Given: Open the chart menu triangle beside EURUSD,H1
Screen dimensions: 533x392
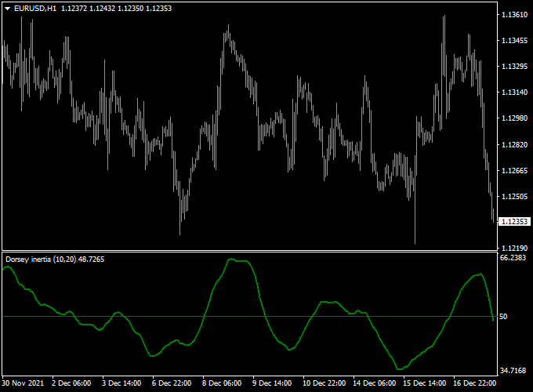Looking at the screenshot, I should point(8,9).
